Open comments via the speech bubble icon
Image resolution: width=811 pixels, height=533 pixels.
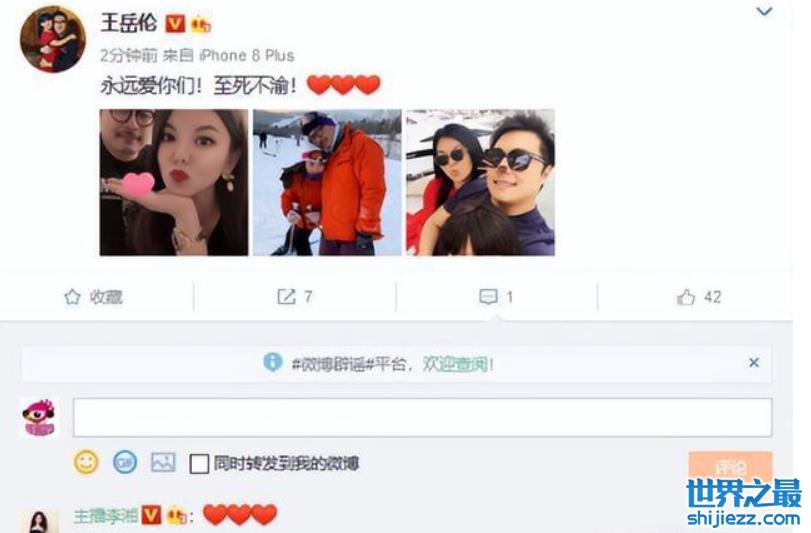[x=488, y=297]
